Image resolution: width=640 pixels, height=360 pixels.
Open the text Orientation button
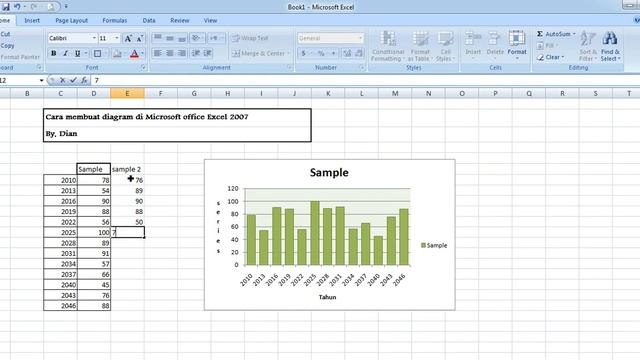pyautogui.click(x=197, y=38)
